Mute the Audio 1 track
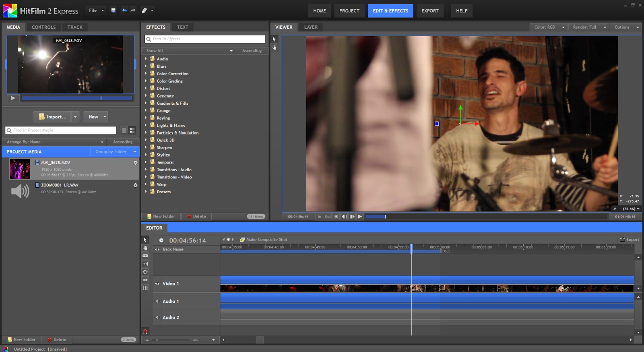The width and height of the screenshot is (644, 352). [157, 302]
